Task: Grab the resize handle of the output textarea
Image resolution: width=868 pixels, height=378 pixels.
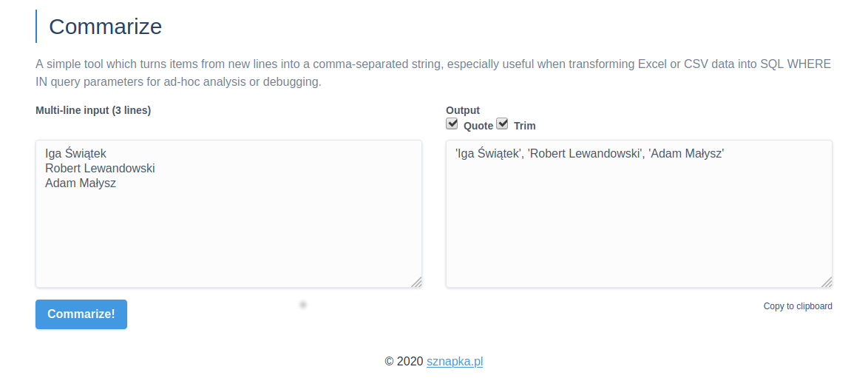Action: 827,282
